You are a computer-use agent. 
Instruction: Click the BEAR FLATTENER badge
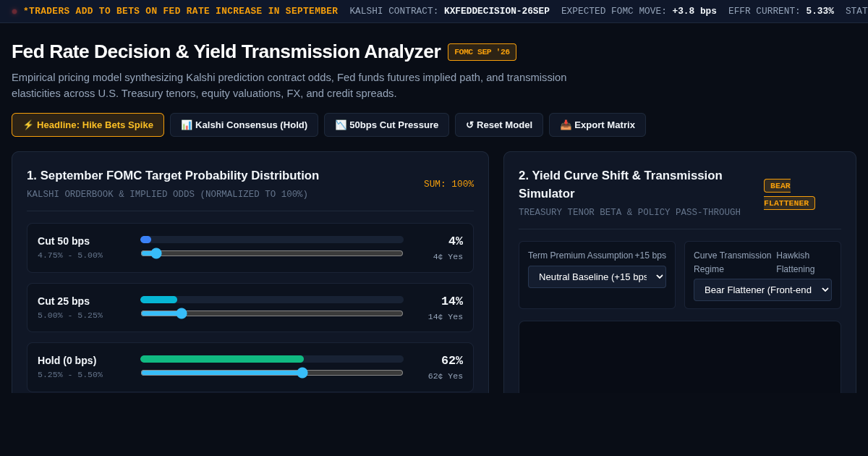click(x=789, y=194)
